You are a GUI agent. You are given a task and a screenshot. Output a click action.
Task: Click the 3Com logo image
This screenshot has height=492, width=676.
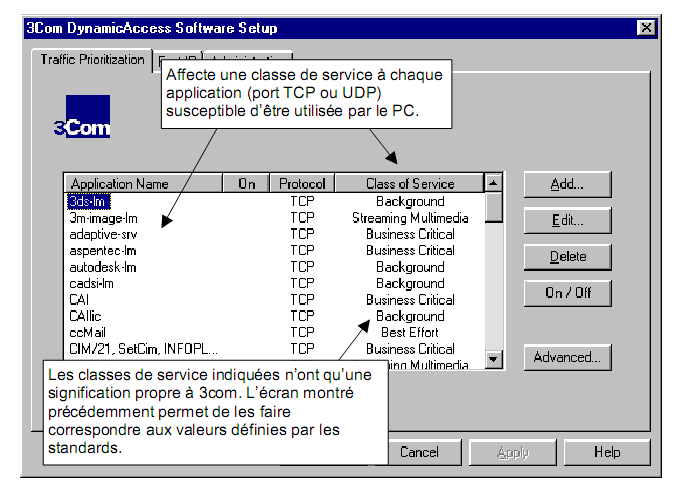(83, 116)
